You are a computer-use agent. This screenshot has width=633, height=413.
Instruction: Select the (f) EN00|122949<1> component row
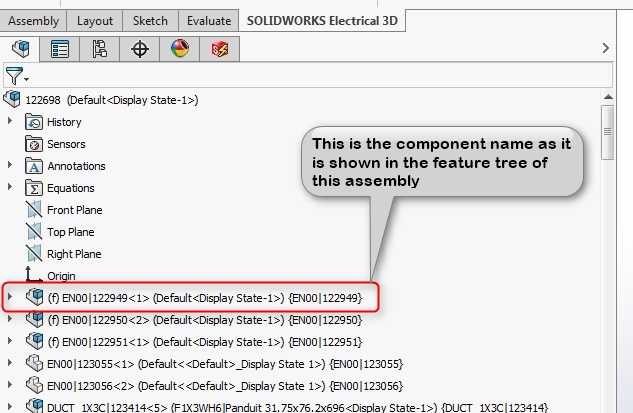(205, 298)
